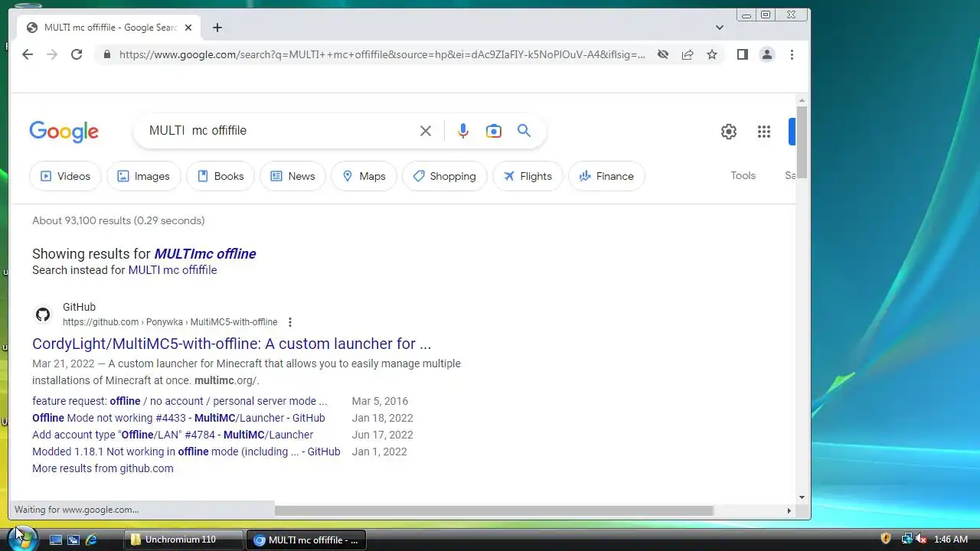Share this page icon in address bar
This screenshot has width=980, height=551.
point(688,54)
